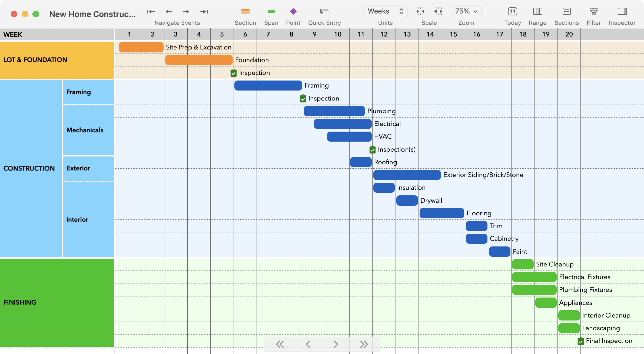Select the blue Framing span bar
Viewport: 644px width, 354px height.
click(x=268, y=85)
